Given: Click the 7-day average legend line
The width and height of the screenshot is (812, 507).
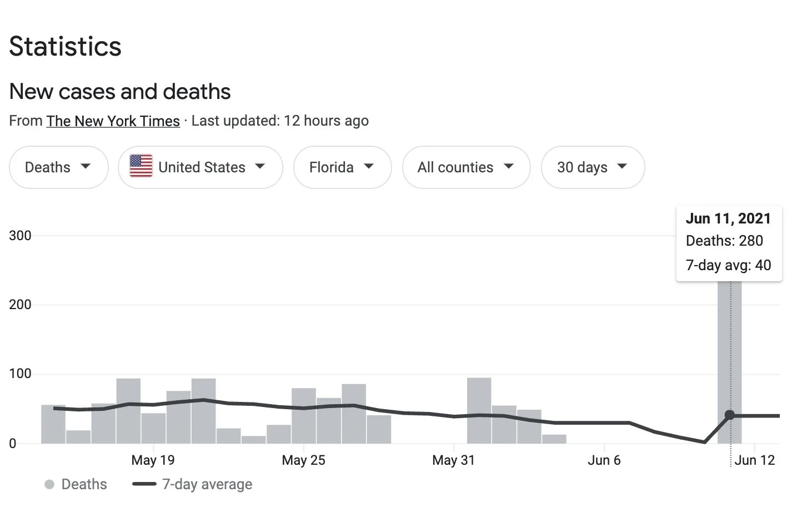Looking at the screenshot, I should (x=144, y=484).
